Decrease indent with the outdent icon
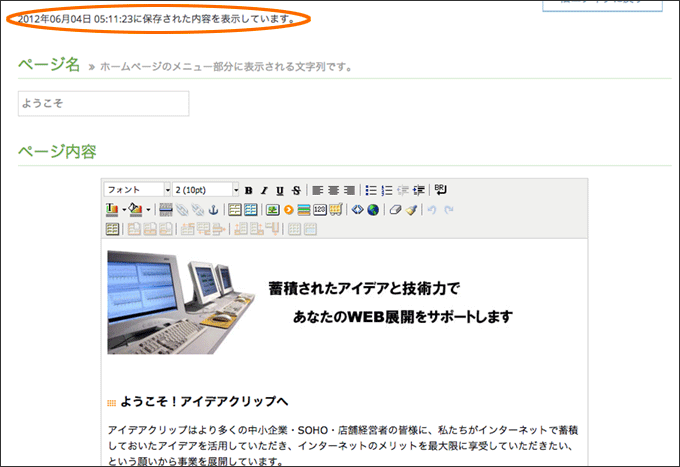Image resolution: width=680 pixels, height=467 pixels. click(x=403, y=190)
